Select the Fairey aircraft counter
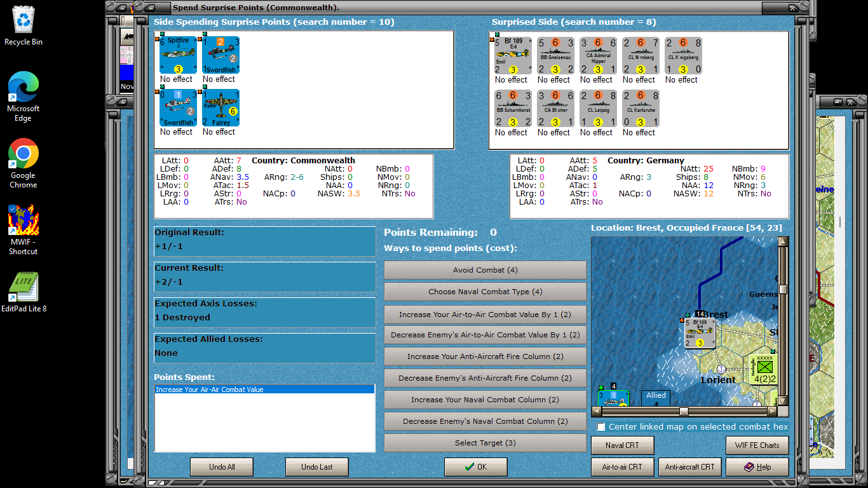 point(220,108)
